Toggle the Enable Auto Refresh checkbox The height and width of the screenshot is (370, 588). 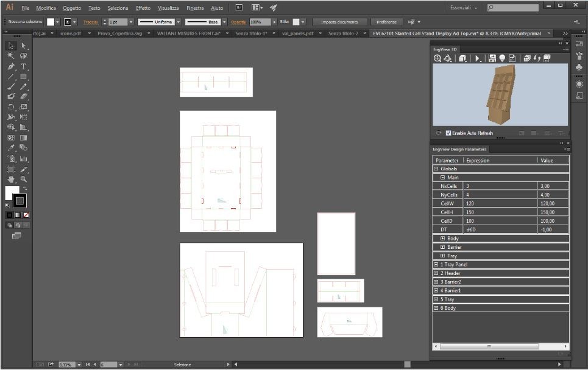point(448,133)
